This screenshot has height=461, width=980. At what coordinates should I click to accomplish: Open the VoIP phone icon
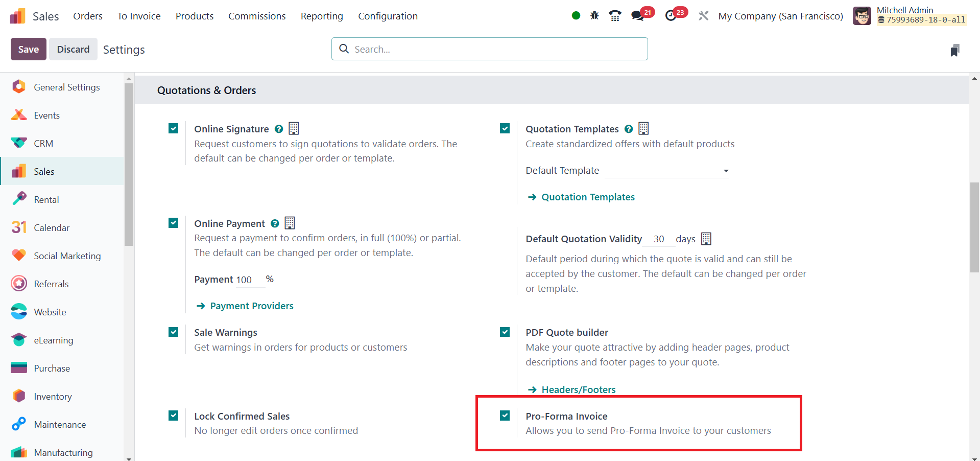615,16
